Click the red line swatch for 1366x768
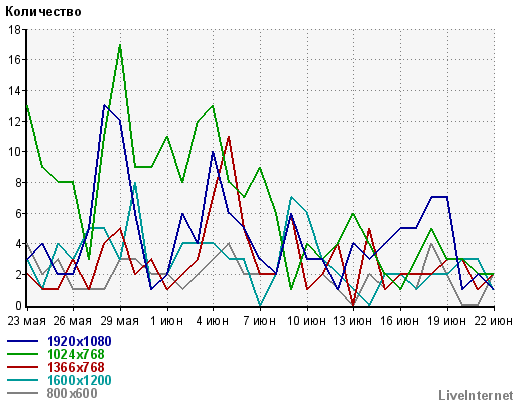The height and width of the screenshot is (405, 520). coord(22,367)
